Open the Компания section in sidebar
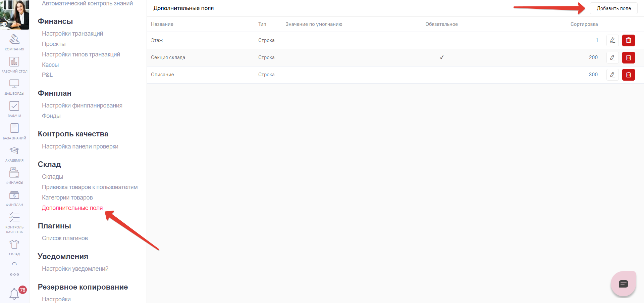Screen dimensions: 644x303 pyautogui.click(x=14, y=42)
